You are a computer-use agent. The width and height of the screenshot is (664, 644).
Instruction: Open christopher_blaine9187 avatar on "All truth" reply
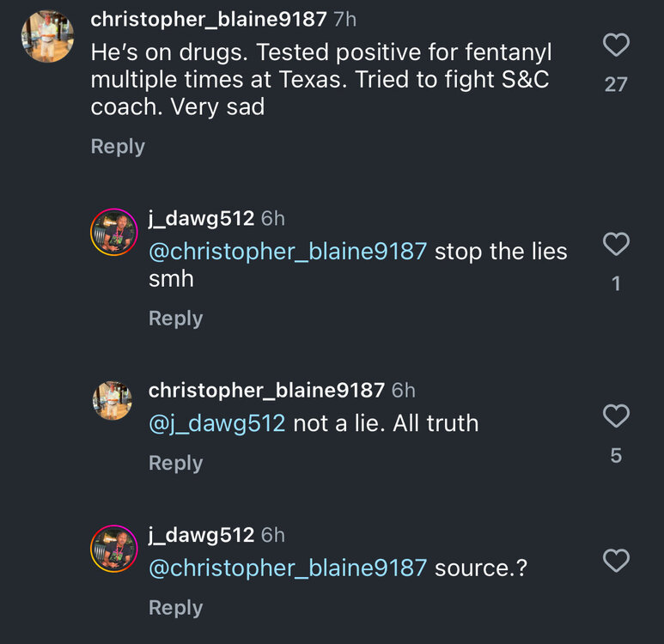point(114,402)
